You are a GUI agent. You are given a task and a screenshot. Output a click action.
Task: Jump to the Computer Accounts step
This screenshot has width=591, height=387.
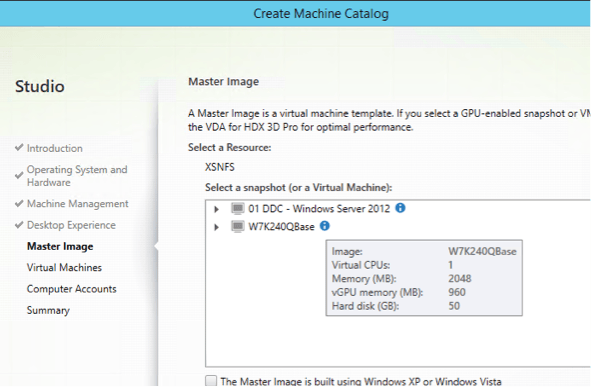[x=72, y=289]
